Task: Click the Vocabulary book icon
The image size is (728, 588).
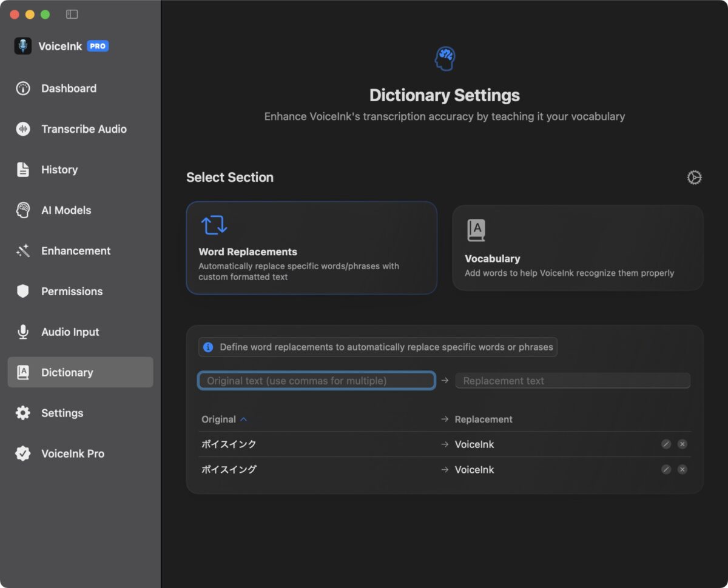Action: click(x=476, y=230)
